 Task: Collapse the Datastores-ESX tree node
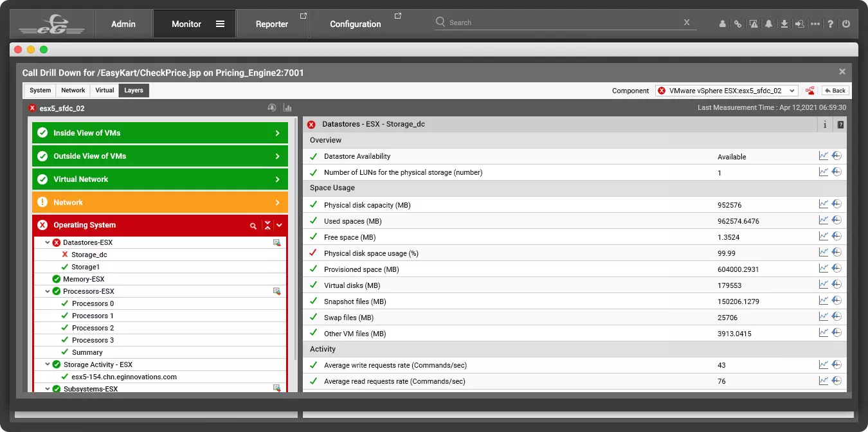click(x=48, y=242)
